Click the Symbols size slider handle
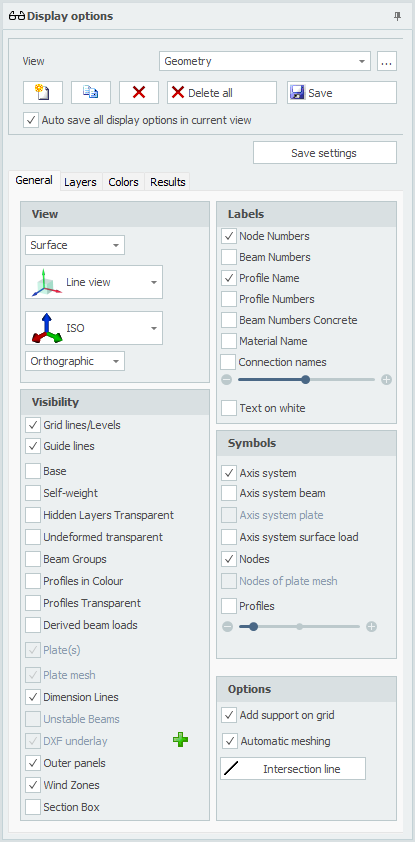Viewport: 415px width, 842px height. click(253, 627)
